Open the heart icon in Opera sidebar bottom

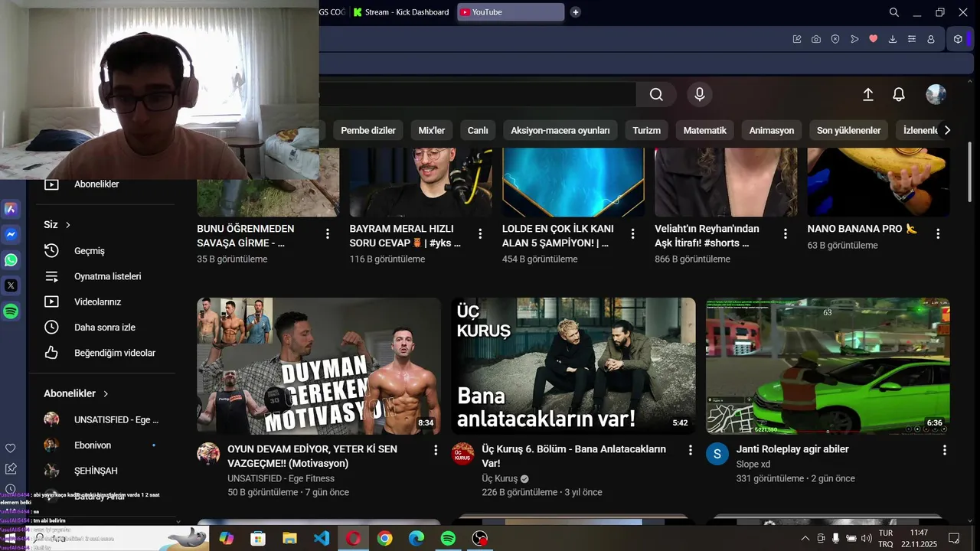click(x=11, y=448)
